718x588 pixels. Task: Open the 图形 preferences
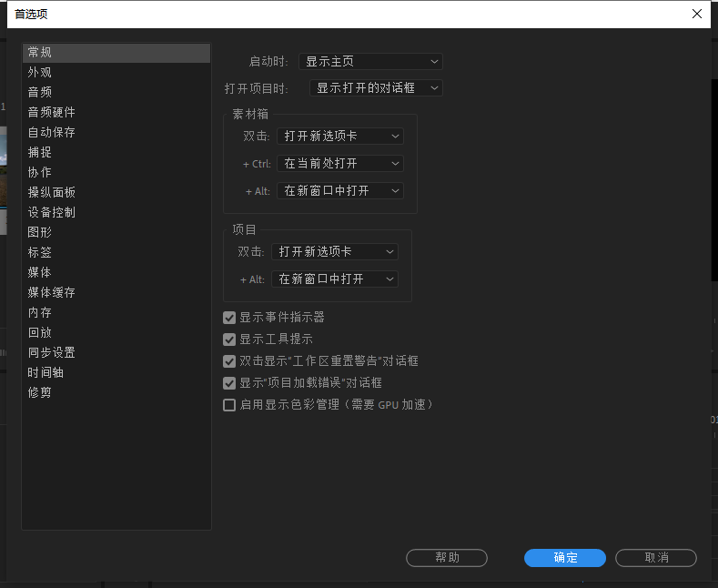coord(116,232)
